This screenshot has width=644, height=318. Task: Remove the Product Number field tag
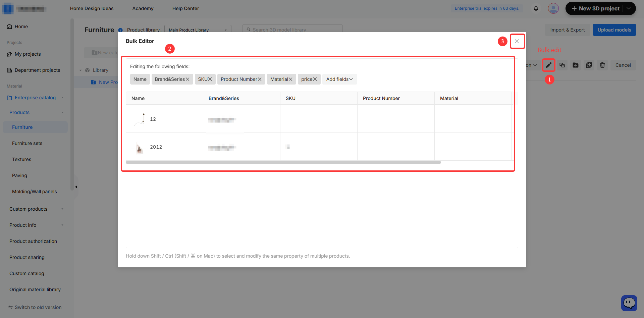coord(260,79)
